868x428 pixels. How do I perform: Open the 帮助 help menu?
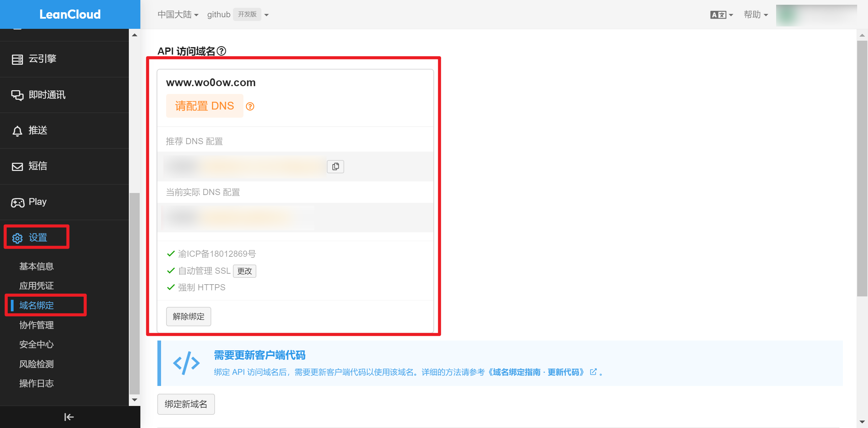755,15
